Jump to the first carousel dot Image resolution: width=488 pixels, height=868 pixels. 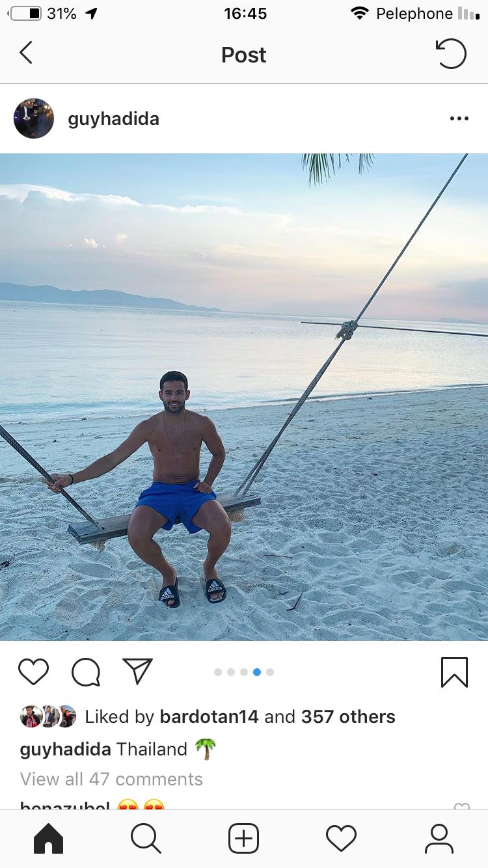pos(218,672)
